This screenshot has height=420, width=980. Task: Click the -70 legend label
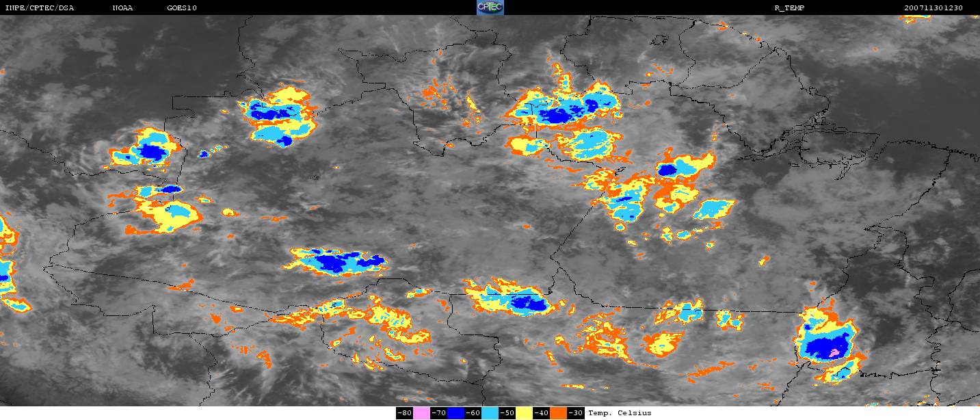click(x=438, y=412)
